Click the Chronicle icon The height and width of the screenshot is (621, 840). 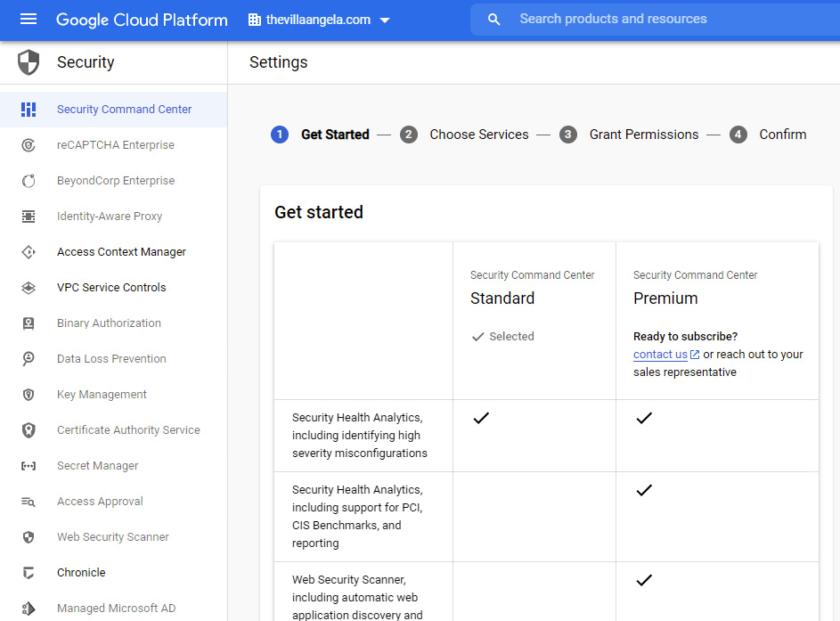tap(29, 573)
